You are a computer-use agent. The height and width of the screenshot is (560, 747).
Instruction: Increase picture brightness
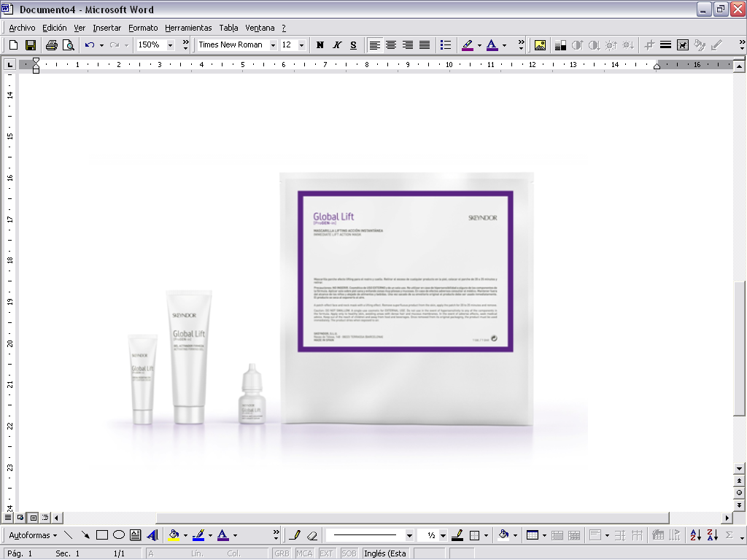click(611, 45)
